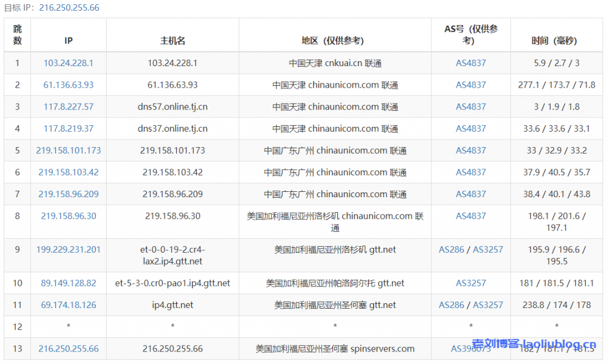Click the IP link 61.136.63.93
This screenshot has height=364, width=610.
click(69, 85)
